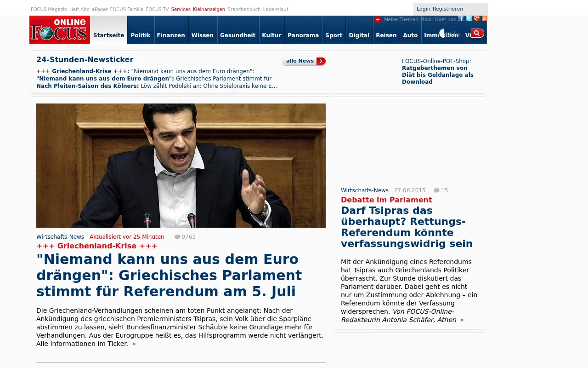Image resolution: width=588 pixels, height=368 pixels.
Task: Open the Google+ icon
Action: pos(477,18)
